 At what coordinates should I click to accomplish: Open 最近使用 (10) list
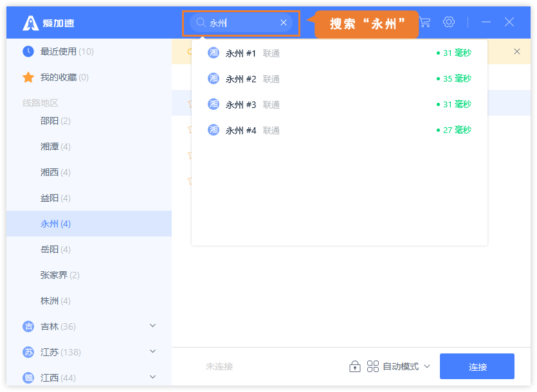pyautogui.click(x=89, y=51)
